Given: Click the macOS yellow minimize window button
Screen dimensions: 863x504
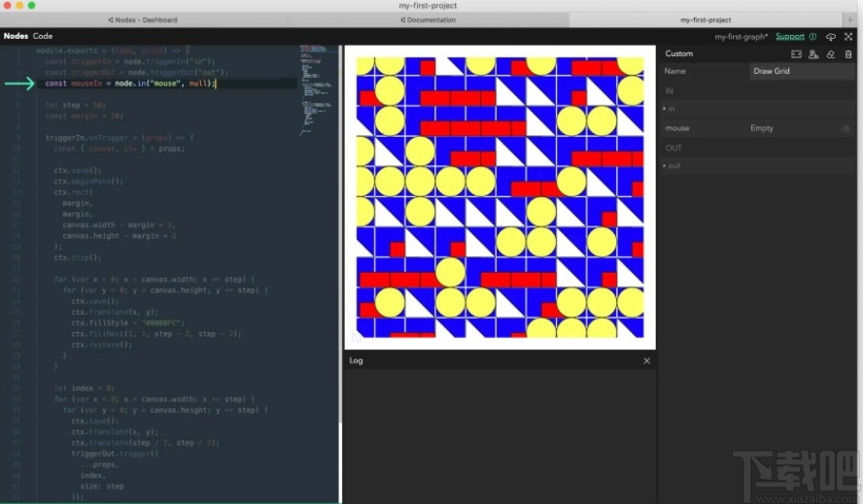Looking at the screenshot, I should [x=19, y=6].
